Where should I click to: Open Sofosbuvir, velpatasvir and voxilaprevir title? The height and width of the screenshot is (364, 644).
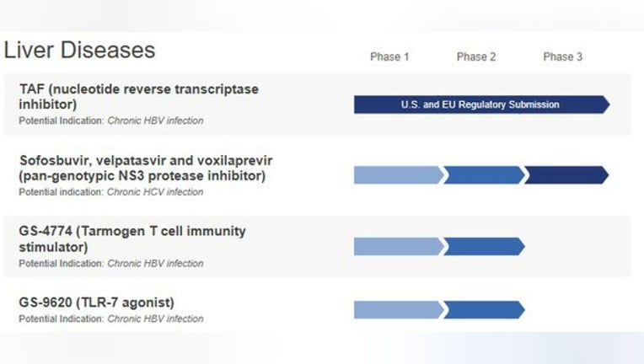(146, 168)
